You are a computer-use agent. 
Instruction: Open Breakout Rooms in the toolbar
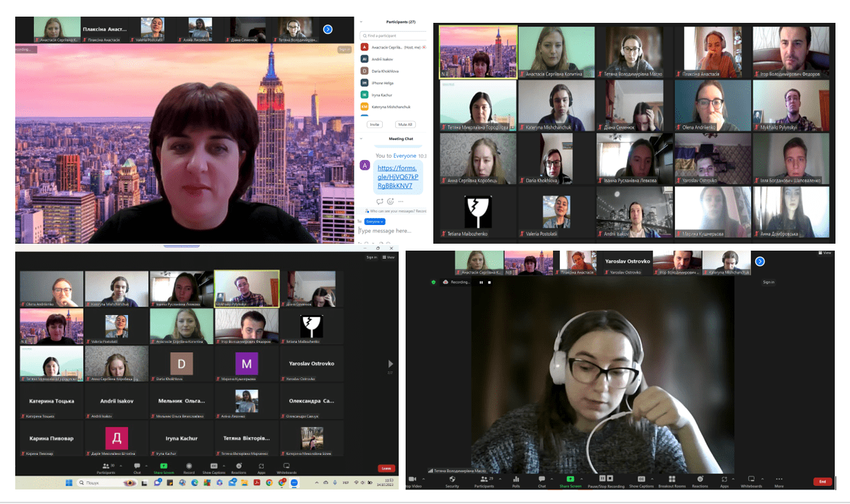point(671,479)
